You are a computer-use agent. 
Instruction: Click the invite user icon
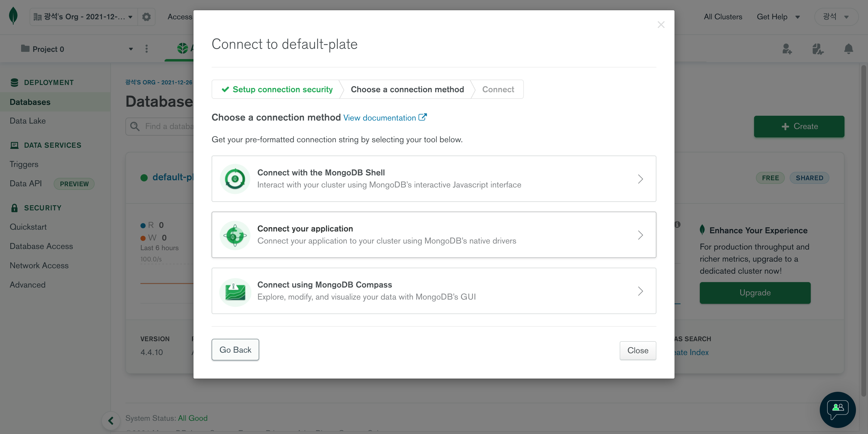[x=787, y=49]
